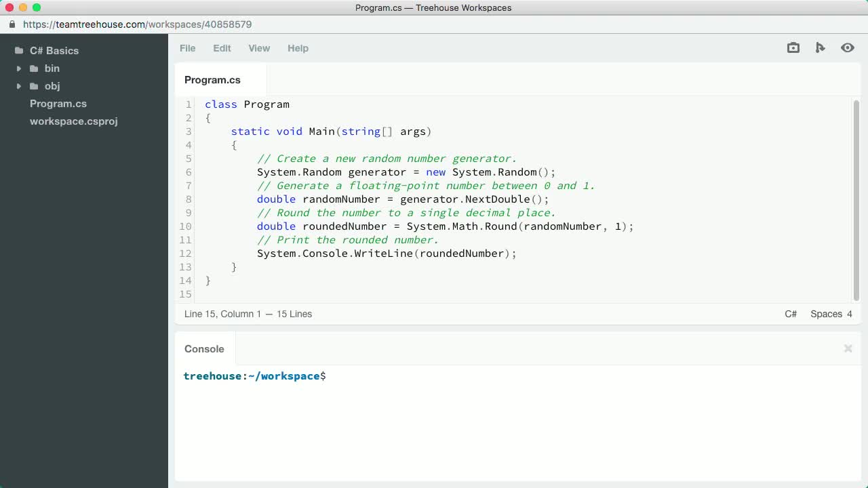Click the bin folder icon

pos(35,68)
